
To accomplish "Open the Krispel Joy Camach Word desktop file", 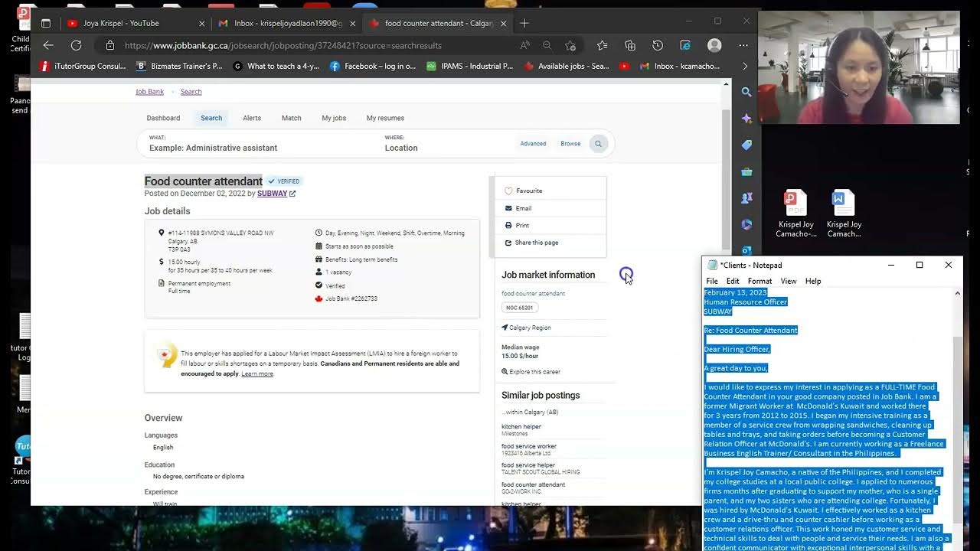I will click(x=844, y=214).
